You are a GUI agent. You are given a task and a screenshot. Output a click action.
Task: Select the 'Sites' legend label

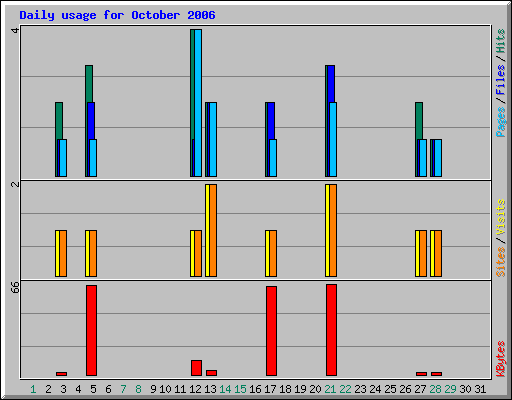(x=500, y=262)
